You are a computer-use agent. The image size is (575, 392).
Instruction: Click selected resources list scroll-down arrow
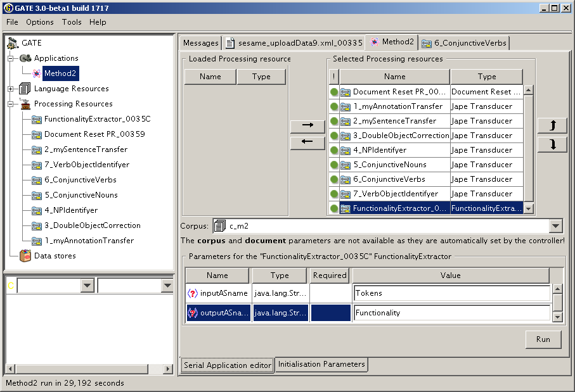tap(528, 209)
